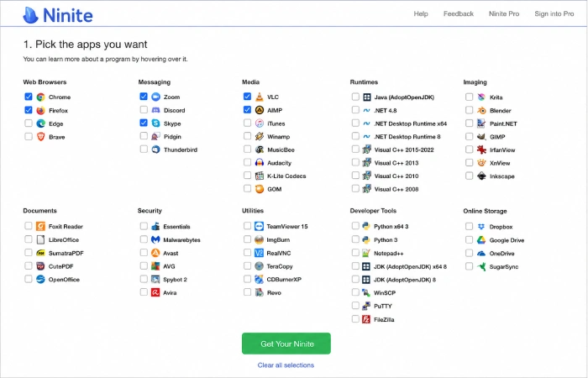
Task: Select the Visual C++ 2015-2022 label
Action: click(x=404, y=150)
